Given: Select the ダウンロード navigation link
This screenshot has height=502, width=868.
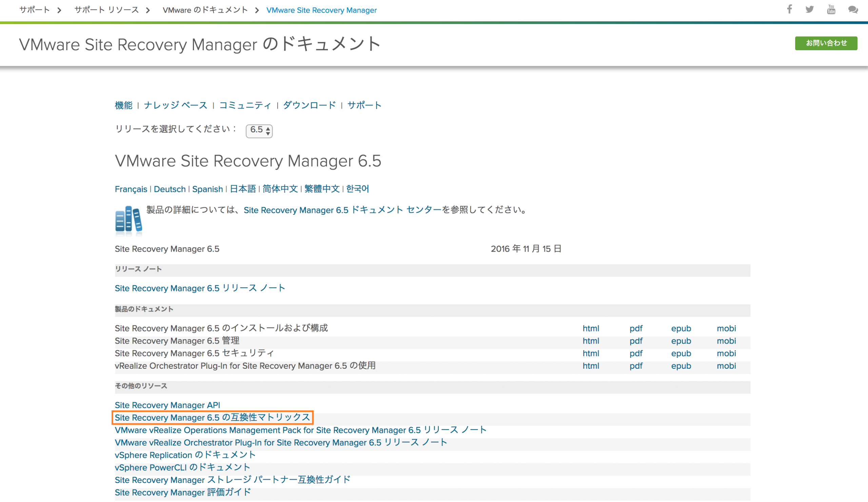Looking at the screenshot, I should [x=309, y=105].
